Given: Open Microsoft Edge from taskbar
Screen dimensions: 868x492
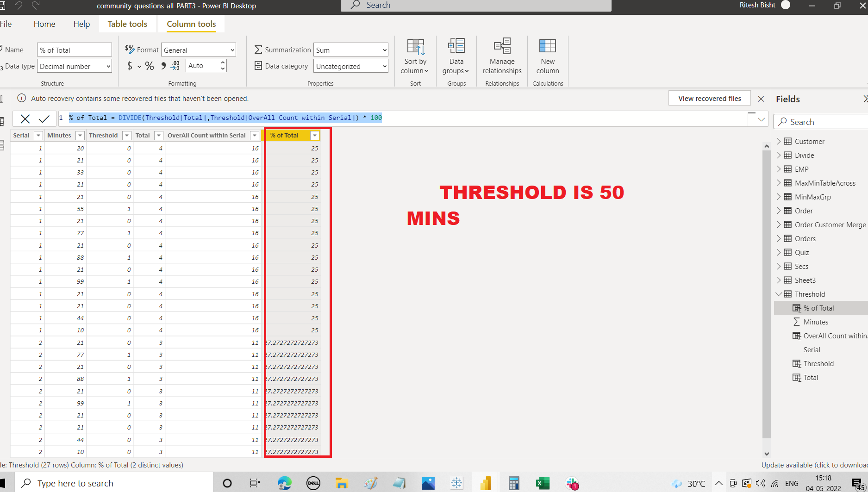Looking at the screenshot, I should coord(284,483).
